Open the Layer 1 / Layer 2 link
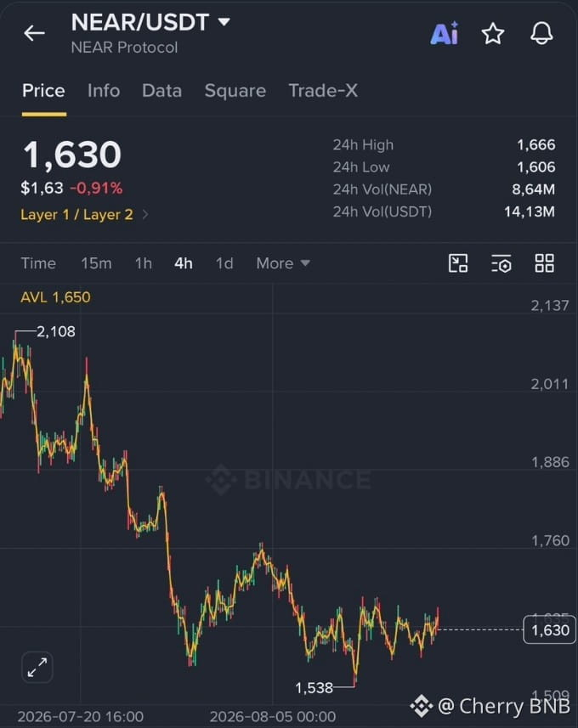The height and width of the screenshot is (728, 578). click(76, 215)
